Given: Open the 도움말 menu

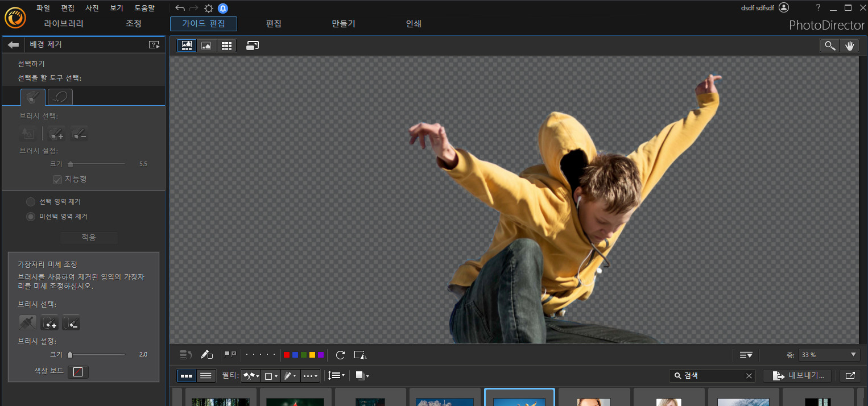Looking at the screenshot, I should 144,8.
